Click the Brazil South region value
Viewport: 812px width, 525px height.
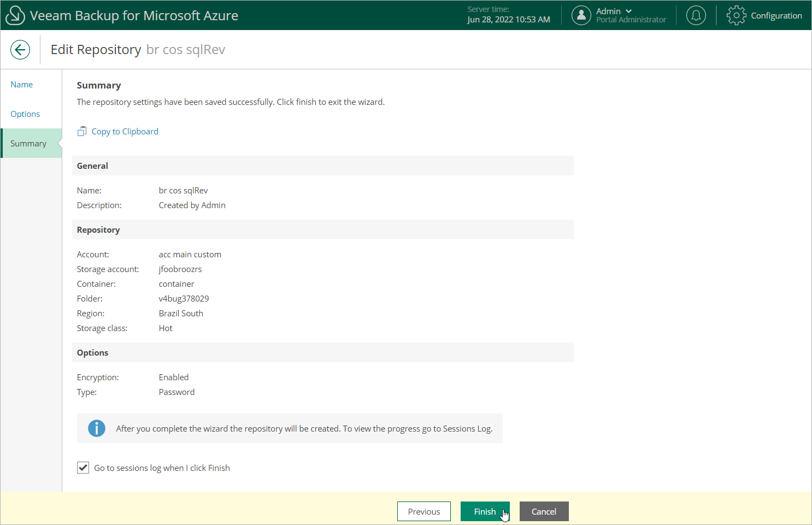pyautogui.click(x=181, y=313)
